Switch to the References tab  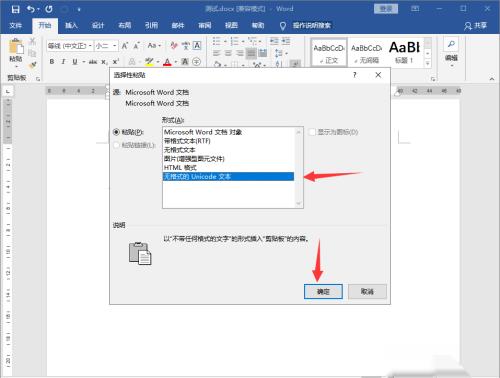tap(151, 25)
